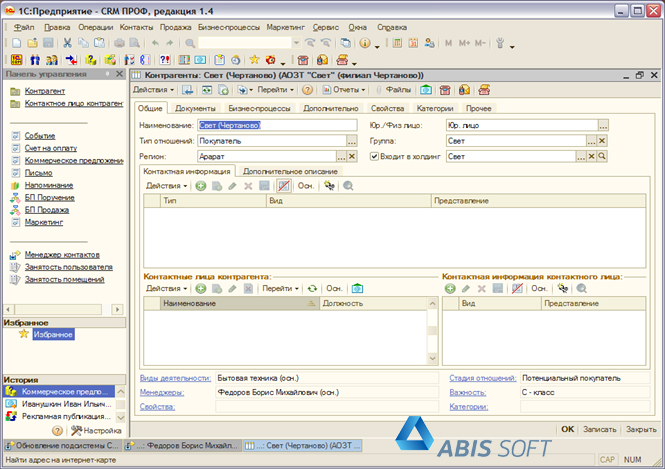The height and width of the screenshot is (469, 665).
Task: Add new contact person with green plus
Action: pyautogui.click(x=201, y=288)
